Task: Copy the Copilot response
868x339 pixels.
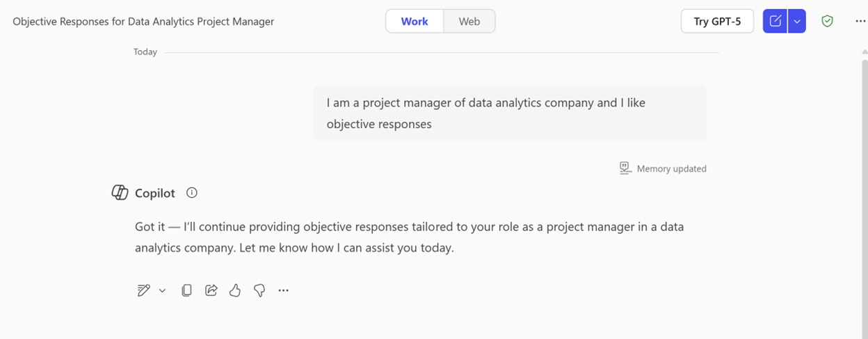Action: (186, 290)
